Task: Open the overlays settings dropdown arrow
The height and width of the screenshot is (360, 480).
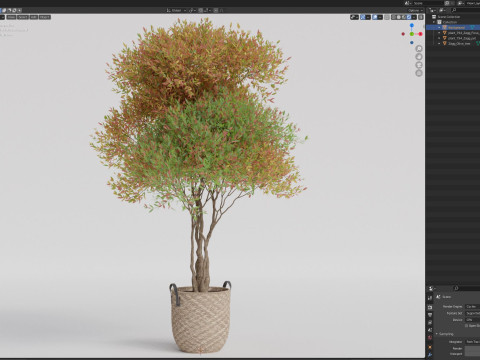Action: 380,17
